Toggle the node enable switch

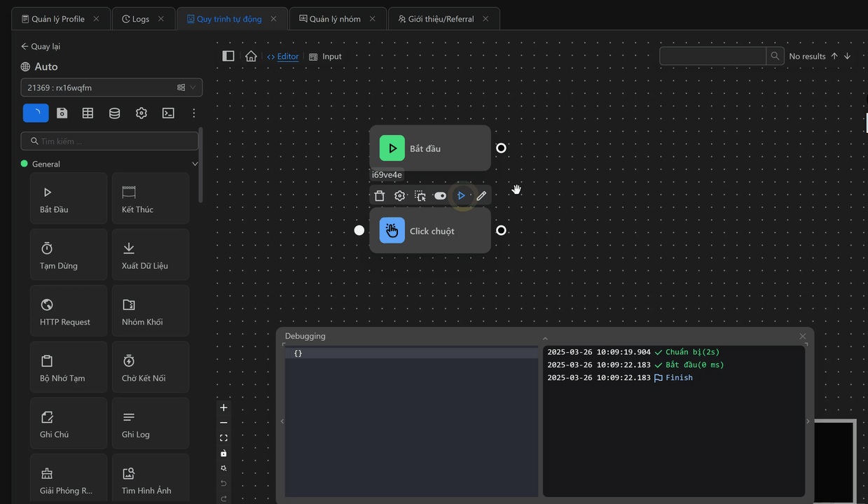(440, 196)
